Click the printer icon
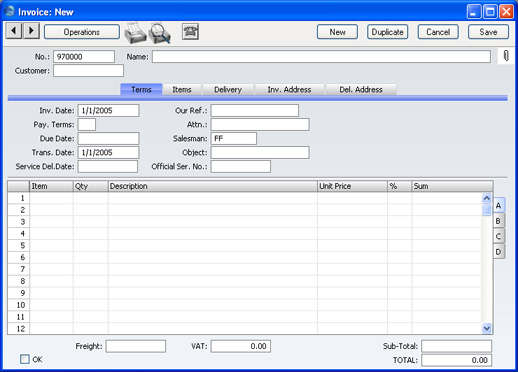This screenshot has width=518, height=372. pyautogui.click(x=135, y=33)
